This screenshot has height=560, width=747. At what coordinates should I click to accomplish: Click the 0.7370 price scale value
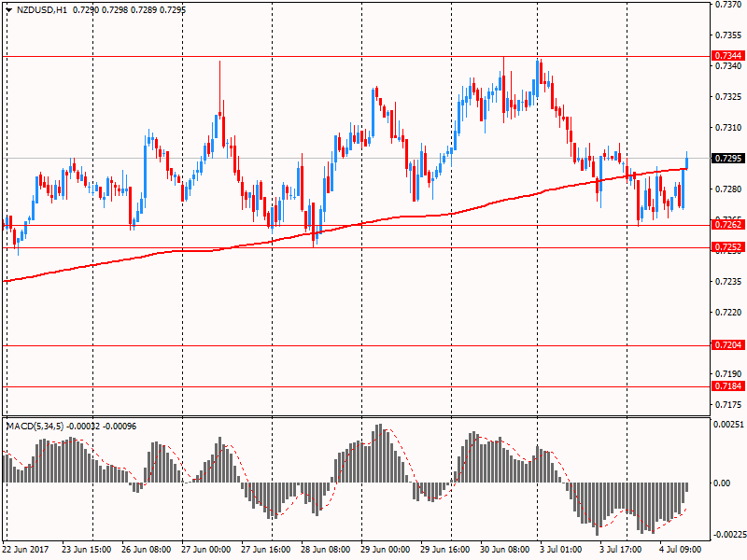pos(729,5)
